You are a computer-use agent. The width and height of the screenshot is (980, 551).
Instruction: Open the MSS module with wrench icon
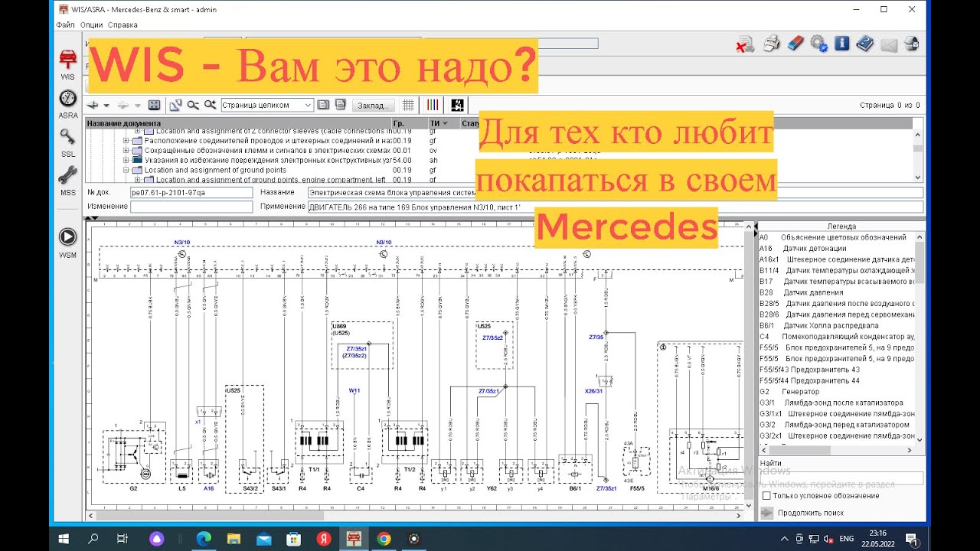click(67, 180)
